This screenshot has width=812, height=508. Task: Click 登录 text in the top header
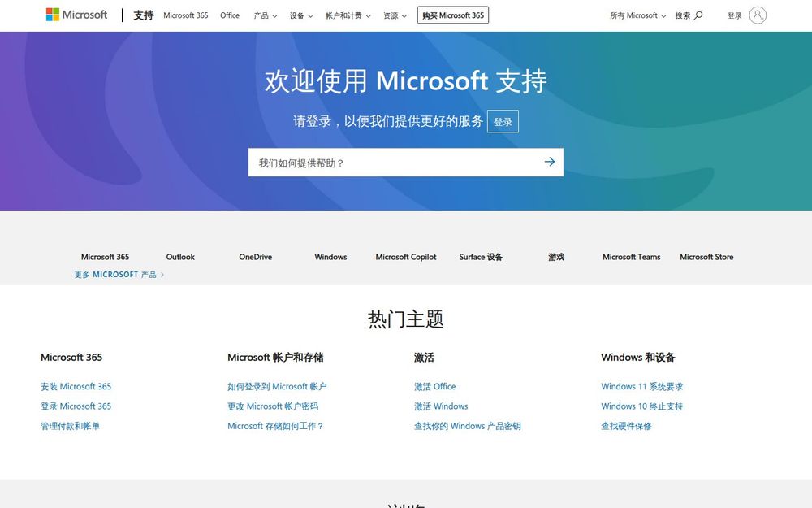click(734, 15)
